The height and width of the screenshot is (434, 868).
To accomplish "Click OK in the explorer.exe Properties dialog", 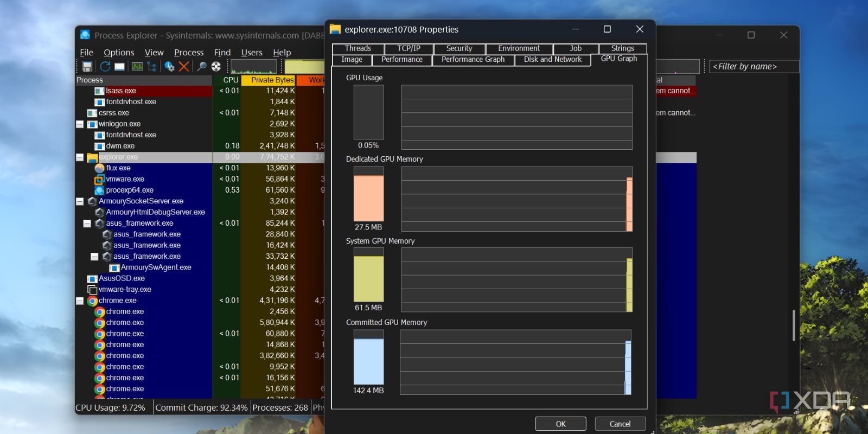I will [560, 424].
